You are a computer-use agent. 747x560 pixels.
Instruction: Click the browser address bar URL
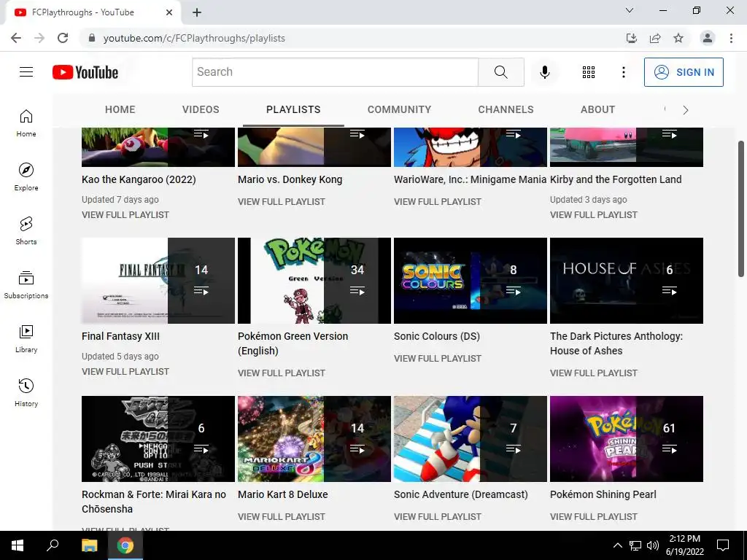coord(194,38)
